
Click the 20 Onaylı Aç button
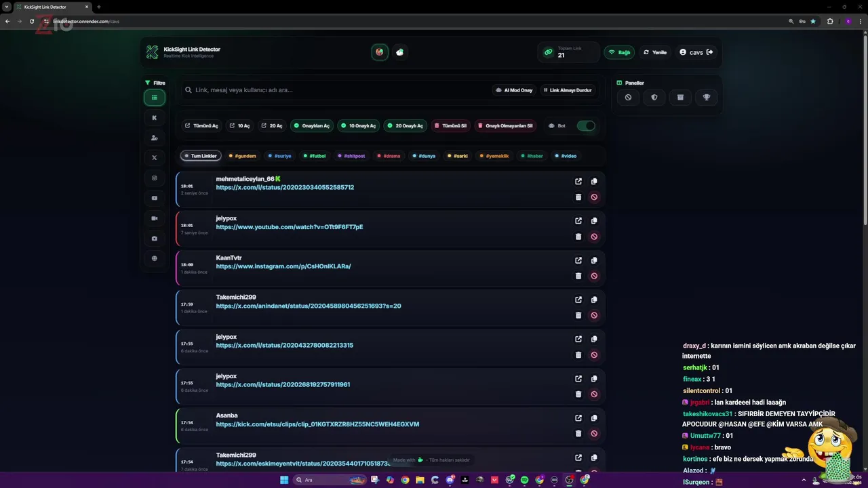[x=405, y=126]
